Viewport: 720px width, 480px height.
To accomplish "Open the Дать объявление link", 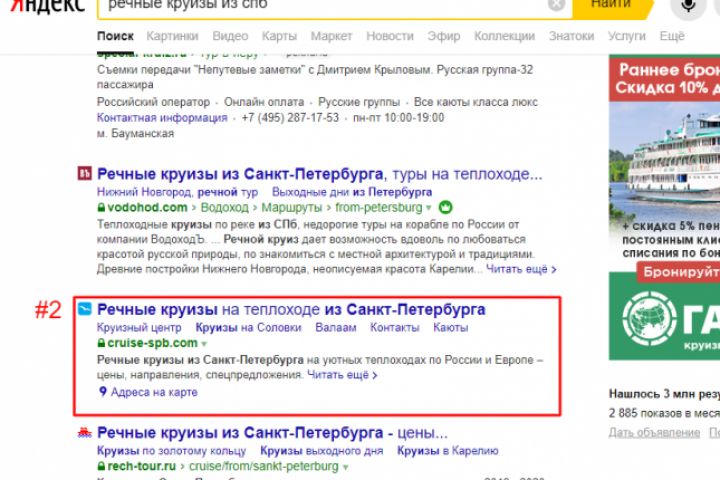I will [654, 432].
